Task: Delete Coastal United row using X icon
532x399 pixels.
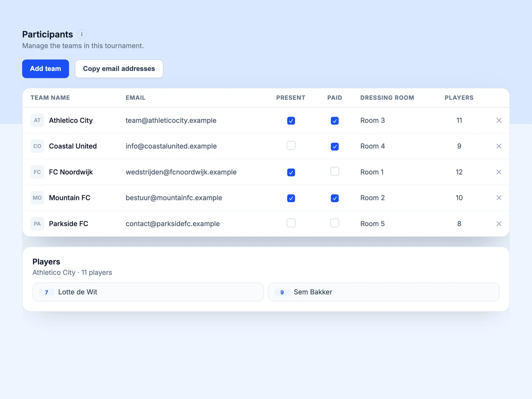Action: coord(499,146)
